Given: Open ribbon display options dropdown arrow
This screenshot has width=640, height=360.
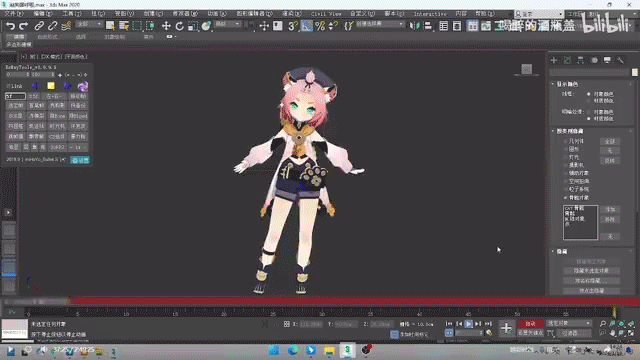Looking at the screenshot, I should coord(176,37).
